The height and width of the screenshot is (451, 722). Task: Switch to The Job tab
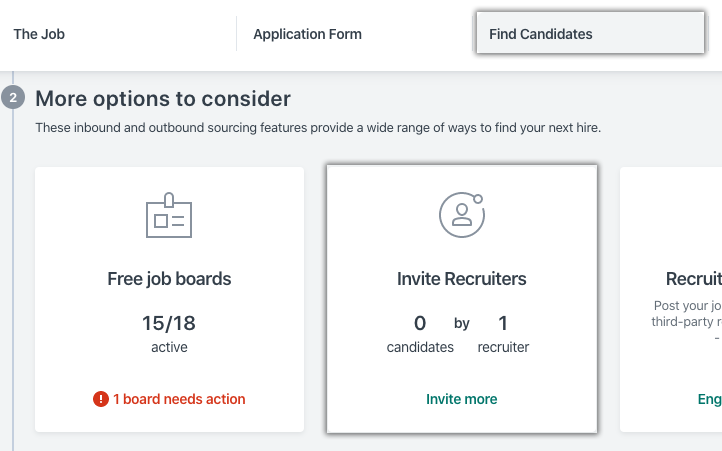[x=39, y=34]
